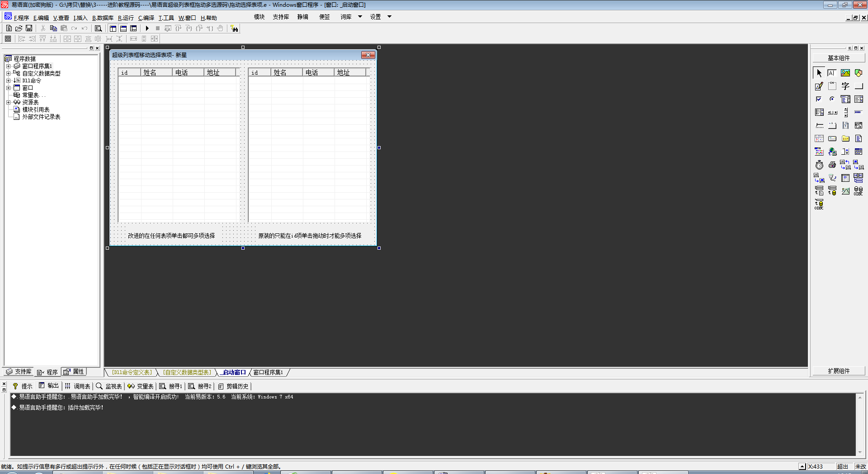The width and height of the screenshot is (868, 474).
Task: Select the button component in the palette
Action: [859, 86]
